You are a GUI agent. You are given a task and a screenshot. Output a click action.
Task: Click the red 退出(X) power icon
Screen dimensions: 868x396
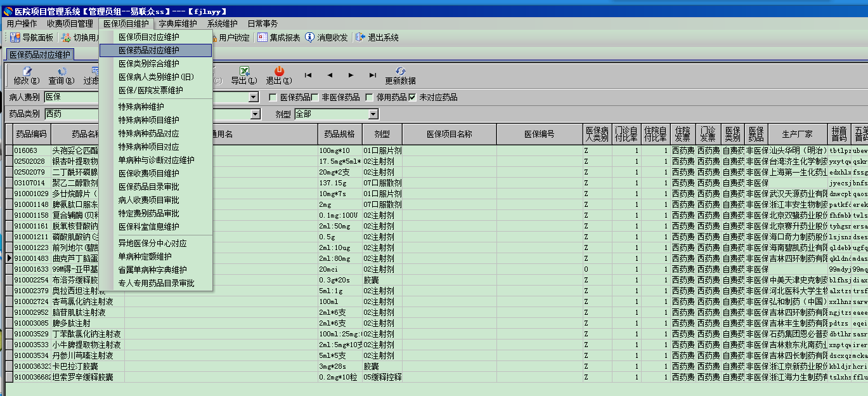pos(279,72)
